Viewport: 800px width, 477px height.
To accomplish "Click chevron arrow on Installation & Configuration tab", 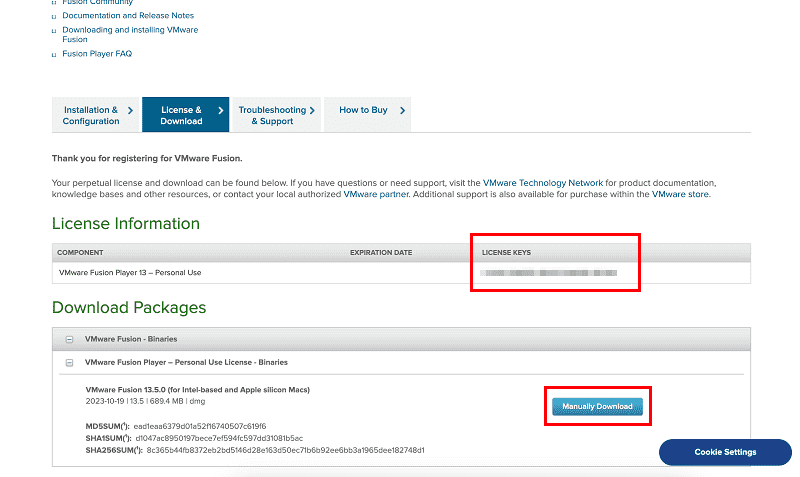I will point(130,110).
